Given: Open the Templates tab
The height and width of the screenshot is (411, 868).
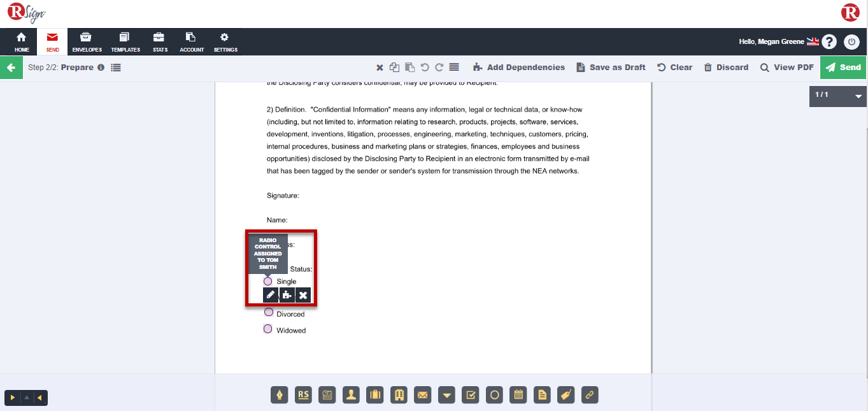Looking at the screenshot, I should 125,42.
